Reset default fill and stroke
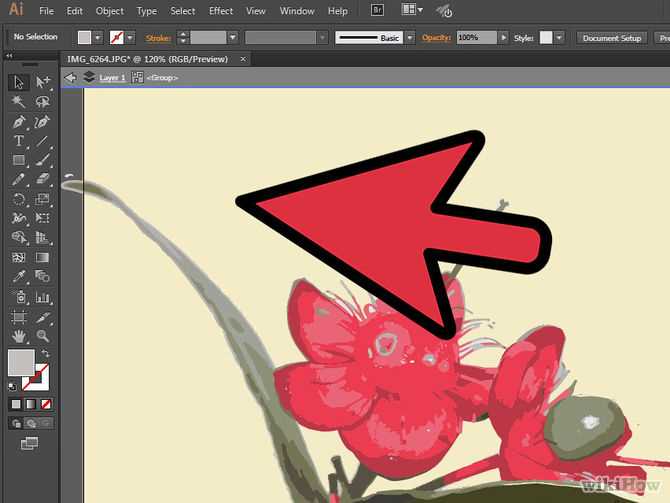 click(x=12, y=386)
